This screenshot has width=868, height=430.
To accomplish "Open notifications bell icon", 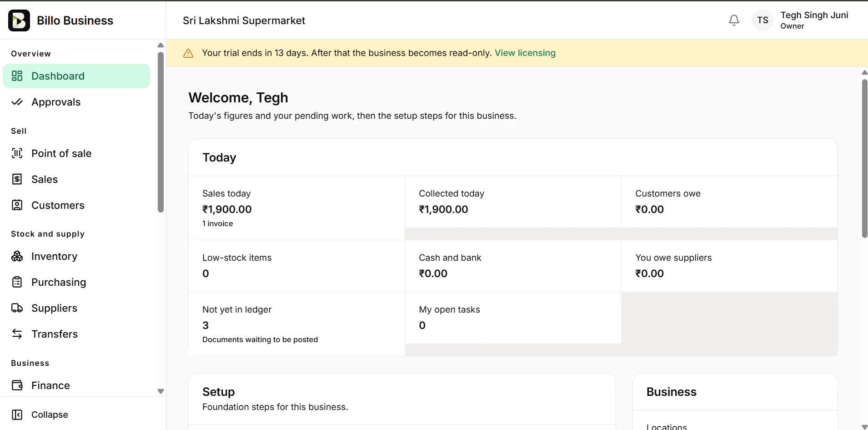I will 734,20.
